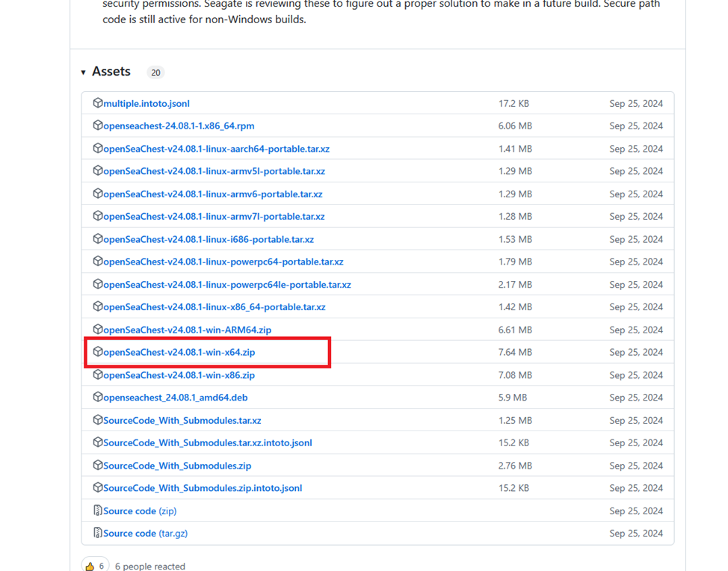Download openseachest_24.08.1_amd64.deb
The width and height of the screenshot is (728, 571).
[176, 398]
